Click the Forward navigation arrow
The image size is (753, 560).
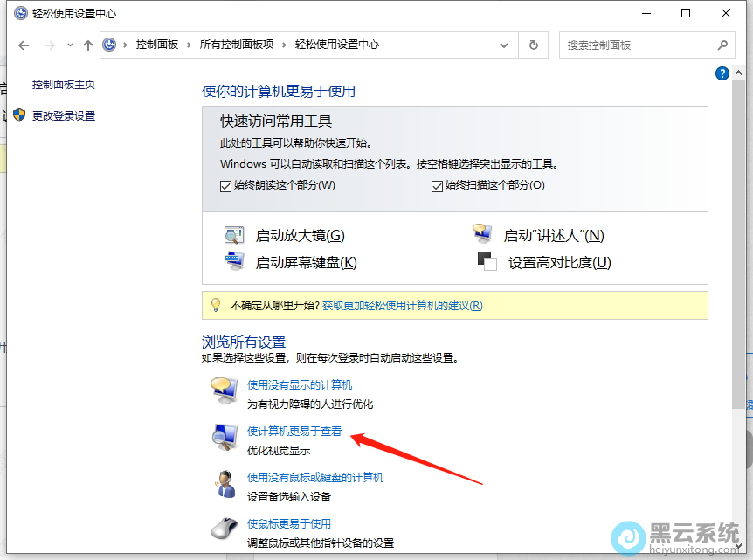[x=50, y=45]
